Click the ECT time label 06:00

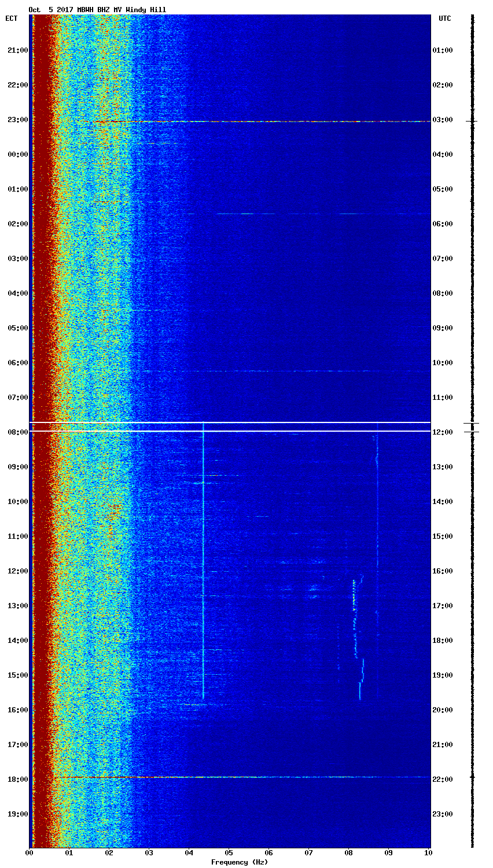click(x=18, y=363)
